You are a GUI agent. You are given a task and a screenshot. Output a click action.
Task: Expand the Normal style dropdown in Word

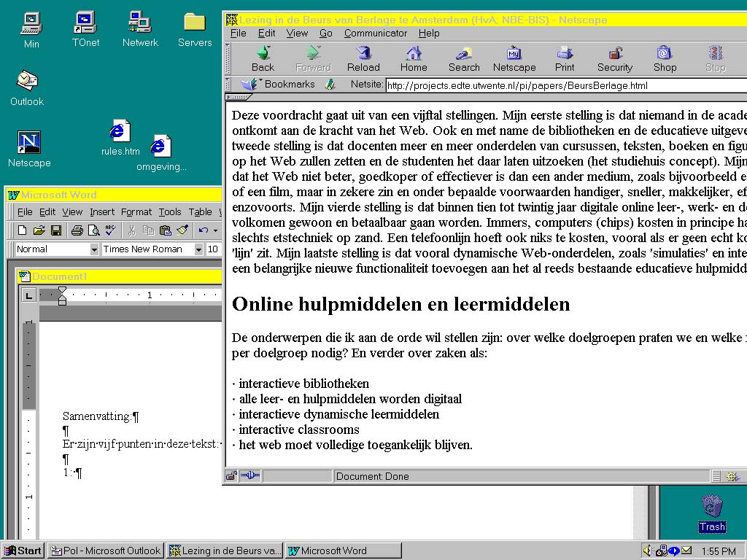[94, 249]
